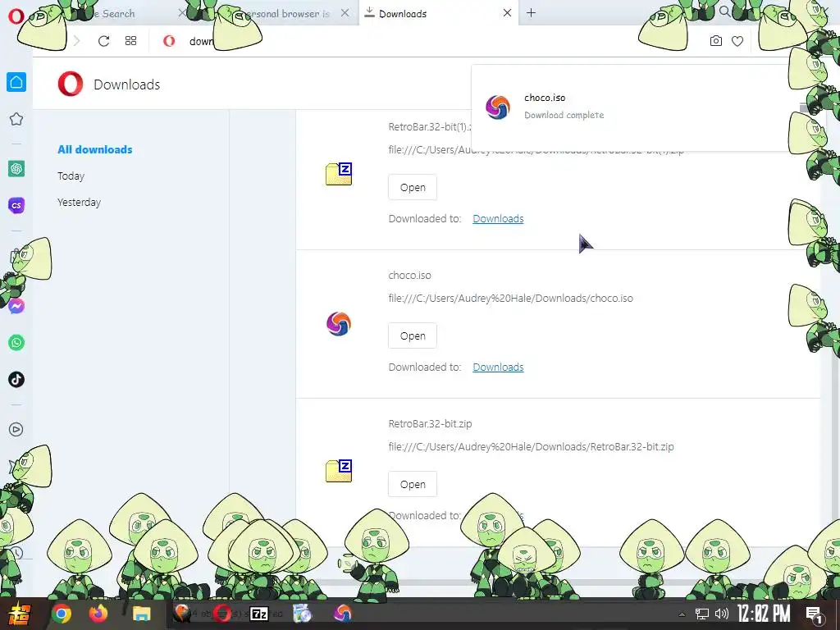Open the Opera sidebar Home icon
The width and height of the screenshot is (840, 630).
click(x=16, y=82)
